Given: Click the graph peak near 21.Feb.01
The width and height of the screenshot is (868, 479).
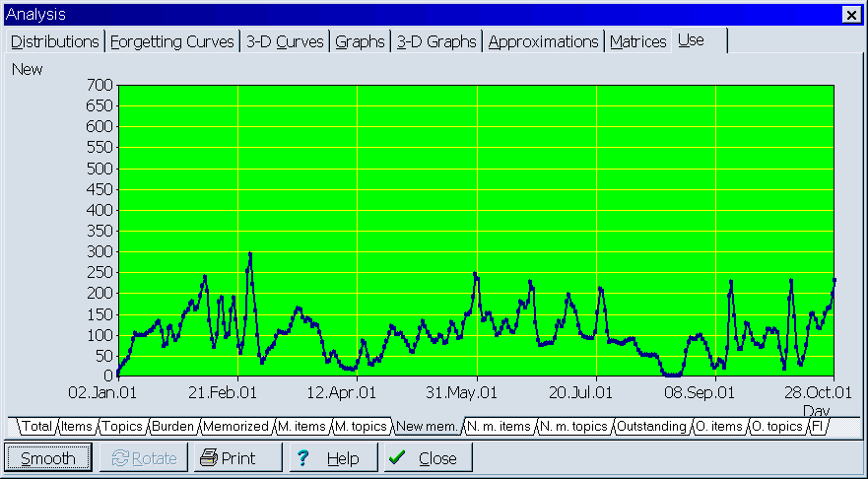Looking at the screenshot, I should [250, 255].
